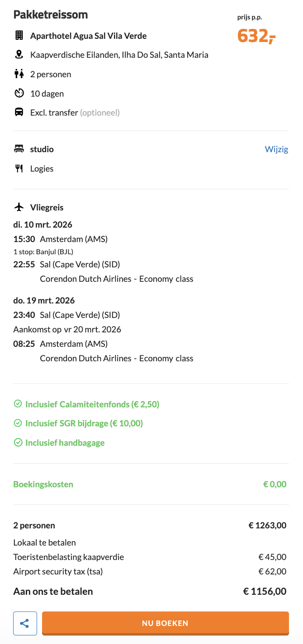Click the Calamiteitenfonds green checkmark

click(18, 404)
